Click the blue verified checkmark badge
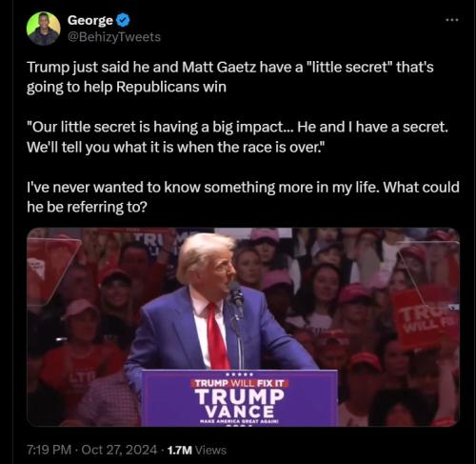Viewport: 476px width, 464px height. click(x=123, y=20)
